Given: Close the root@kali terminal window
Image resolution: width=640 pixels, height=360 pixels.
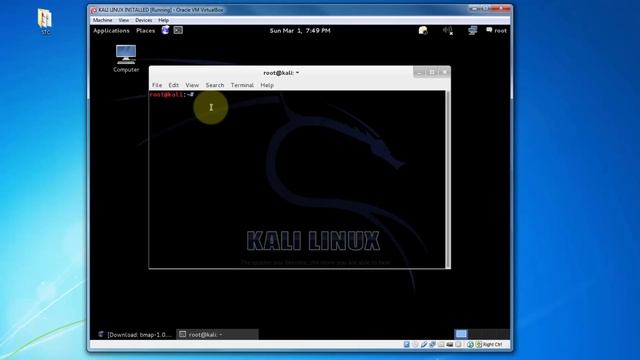Looking at the screenshot, I should point(445,72).
